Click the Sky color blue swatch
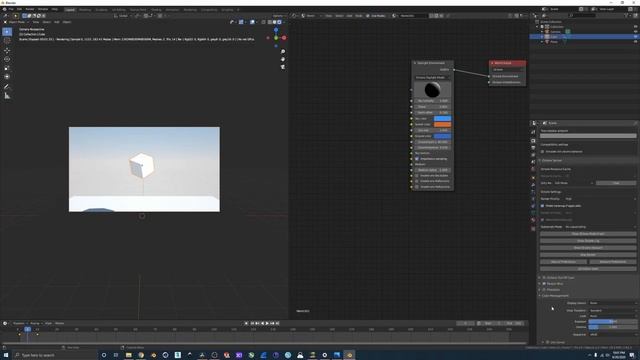This screenshot has width=640, height=360. coord(442,119)
